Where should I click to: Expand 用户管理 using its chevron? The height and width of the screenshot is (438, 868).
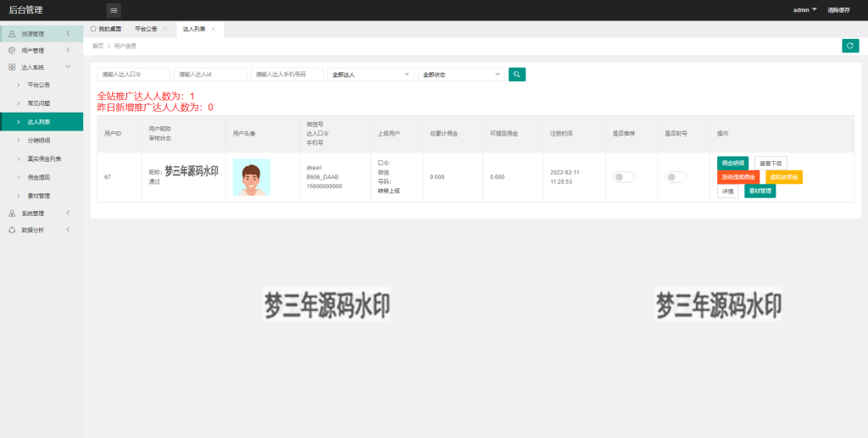coord(68,50)
